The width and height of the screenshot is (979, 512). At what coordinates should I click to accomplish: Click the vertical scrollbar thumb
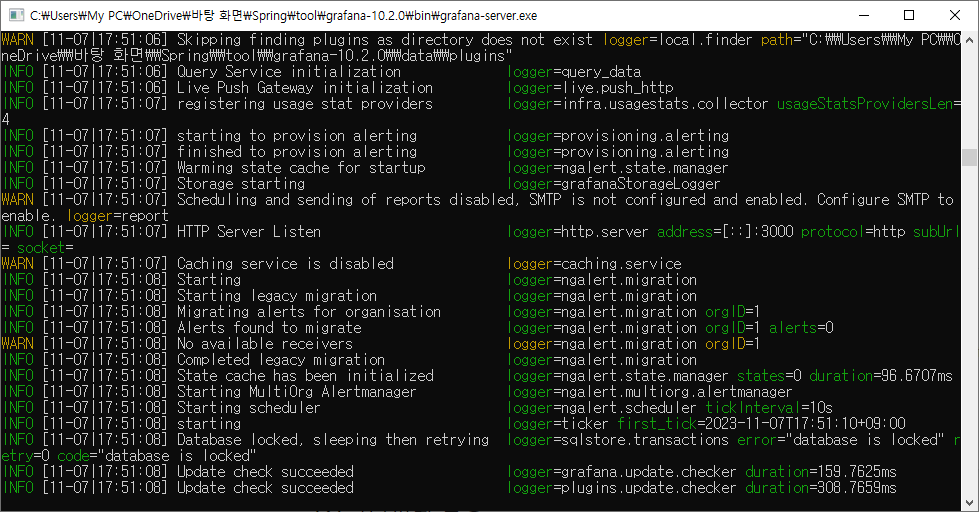pyautogui.click(x=969, y=157)
